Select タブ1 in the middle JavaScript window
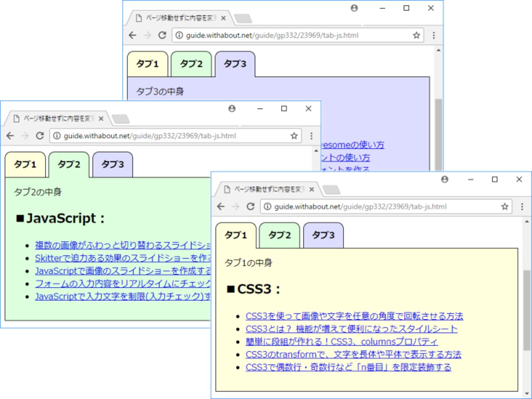The image size is (532, 399). click(25, 164)
